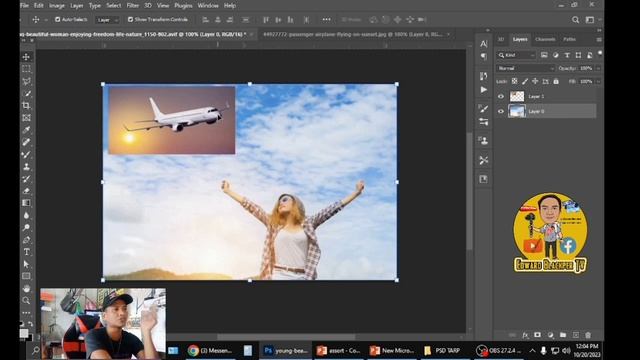Select the Frame tool

(26, 118)
